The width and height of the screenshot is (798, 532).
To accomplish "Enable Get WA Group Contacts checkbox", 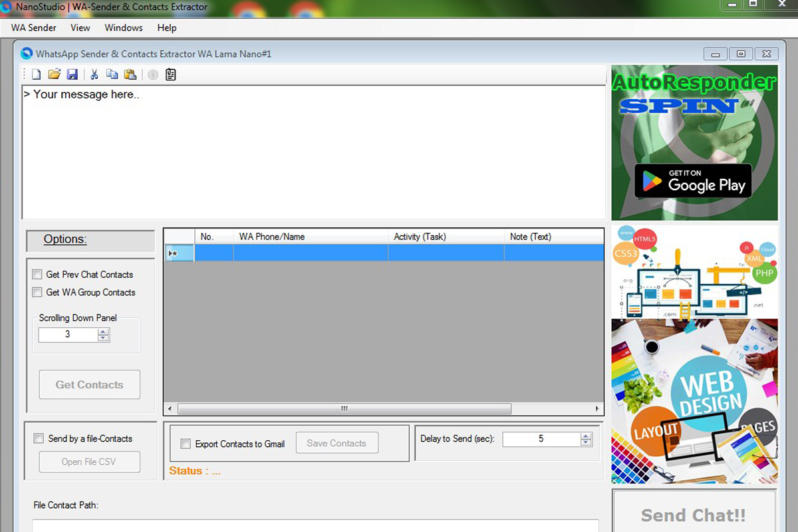I will pos(37,293).
